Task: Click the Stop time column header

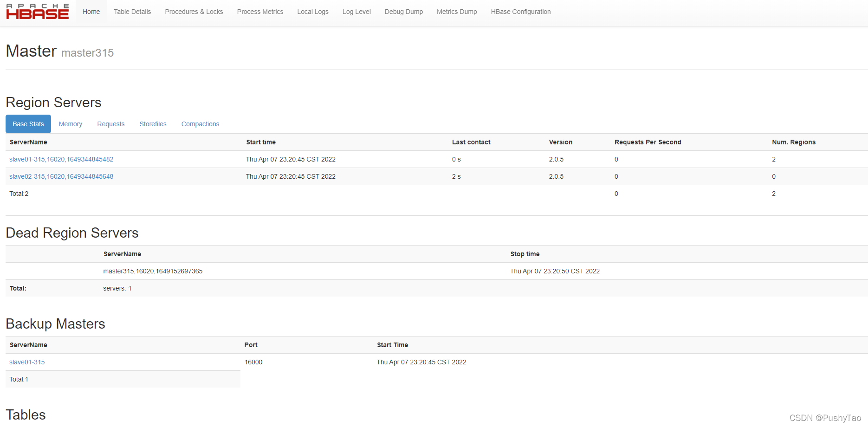Action: coord(525,254)
